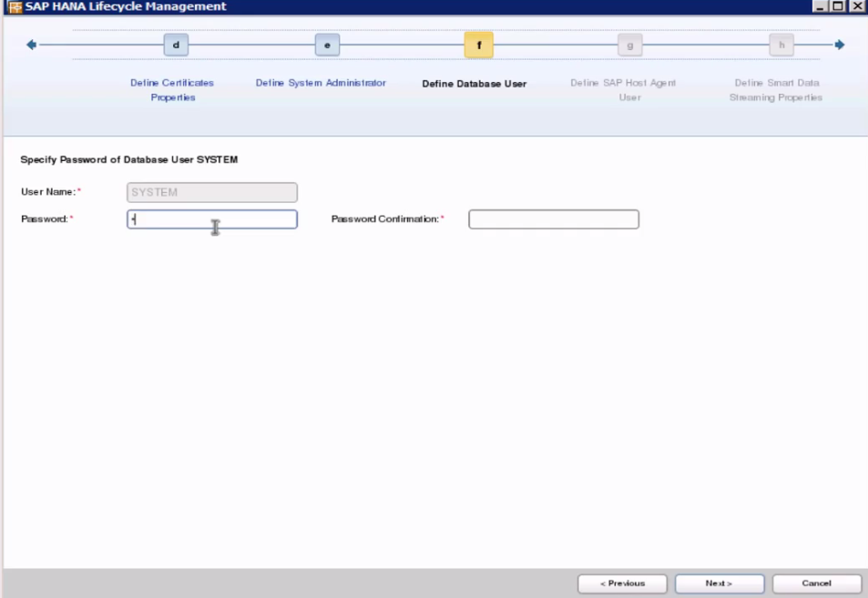Go back with the Previous button
Viewport: 868px width, 598px height.
[623, 583]
